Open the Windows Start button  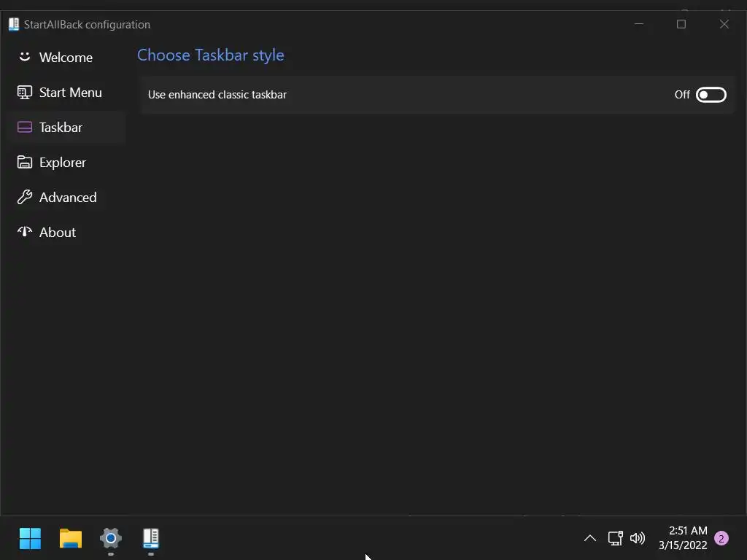[30, 539]
